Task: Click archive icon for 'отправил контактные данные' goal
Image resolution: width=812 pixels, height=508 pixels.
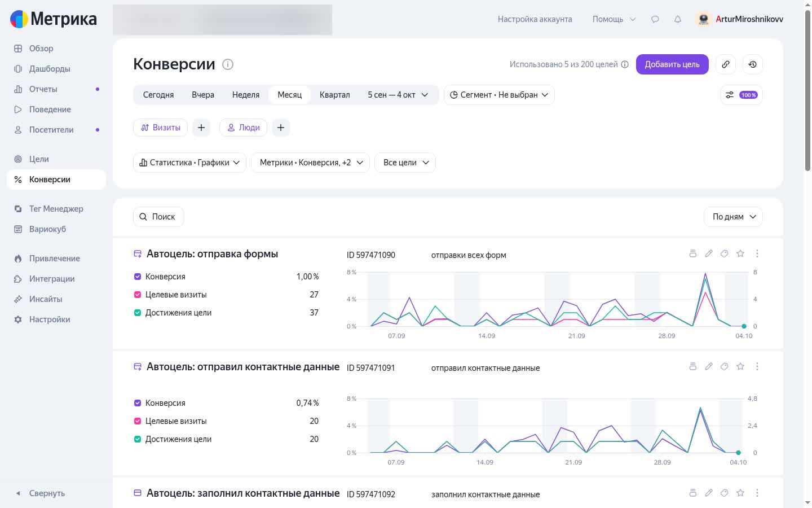Action: tap(693, 367)
